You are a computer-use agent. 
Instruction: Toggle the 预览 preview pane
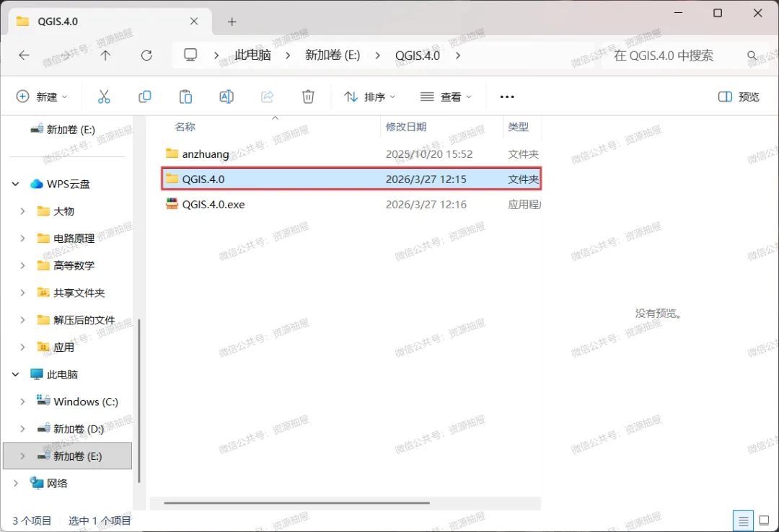[x=739, y=97]
